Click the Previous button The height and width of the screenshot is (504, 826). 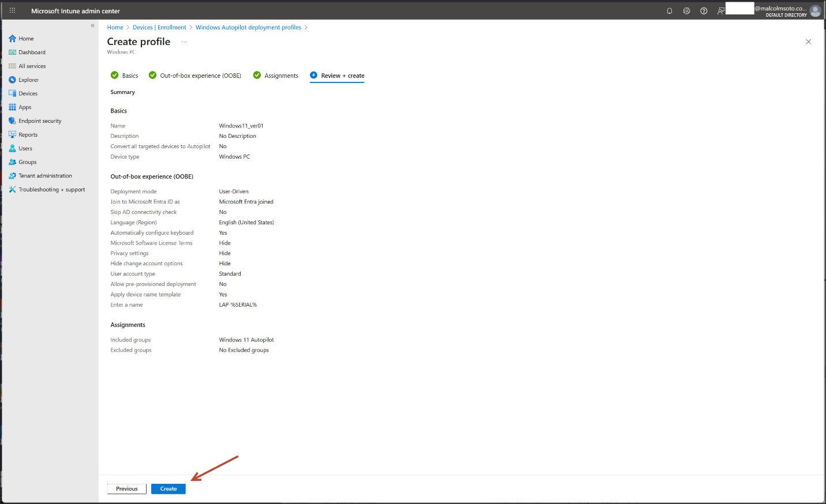coord(126,489)
